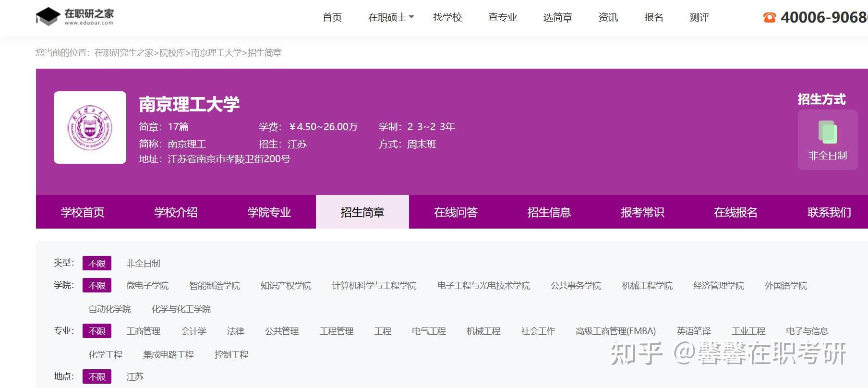Open 找学校 in top navigation

tap(447, 17)
